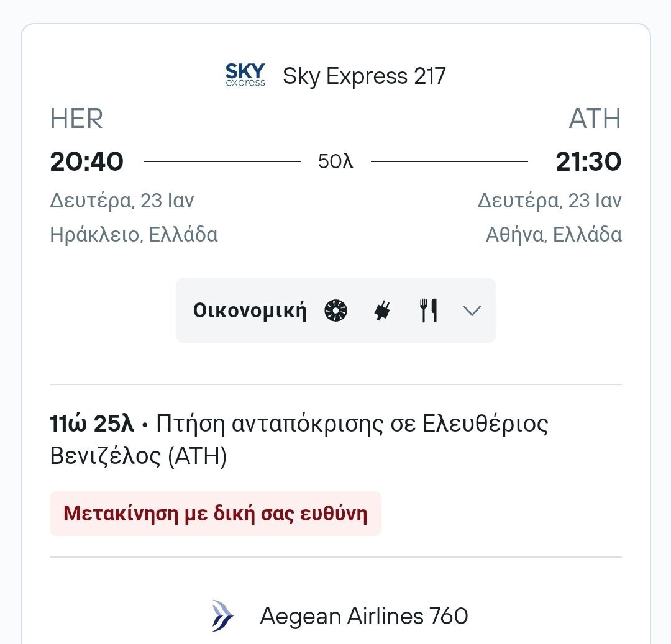Click the Μετακίνηση με δική σας ευθύνη badge
Viewport: 671px width, 644px height.
(215, 513)
